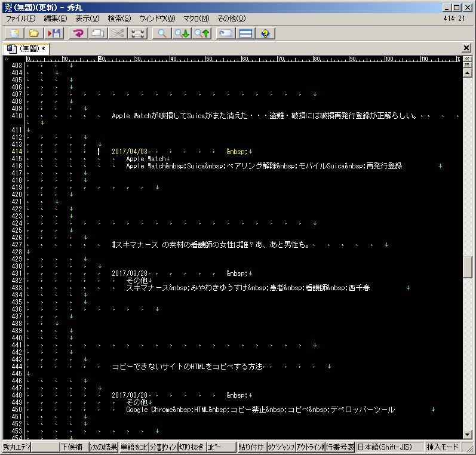
Task: Click the vertical scrollbar down arrow
Action: click(x=468, y=435)
